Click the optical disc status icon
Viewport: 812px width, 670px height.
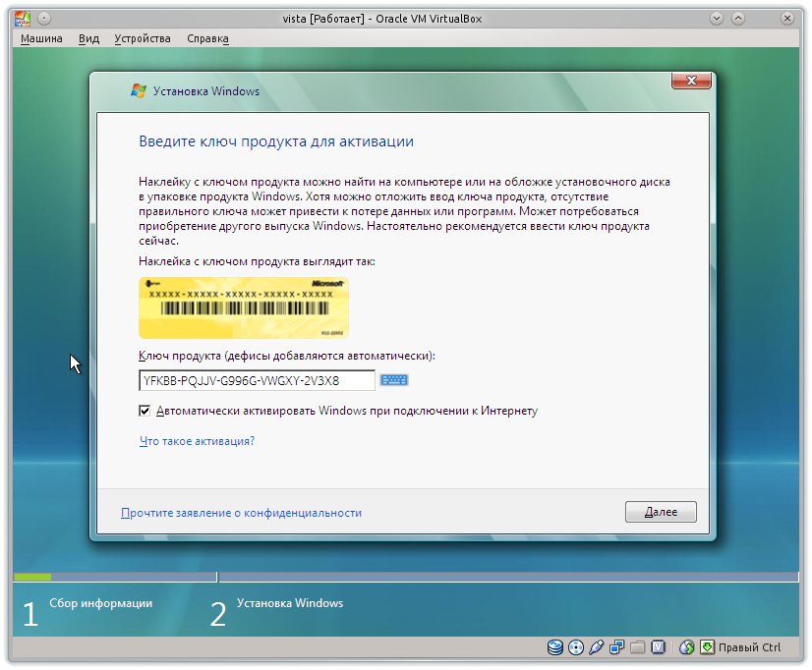click(x=576, y=647)
